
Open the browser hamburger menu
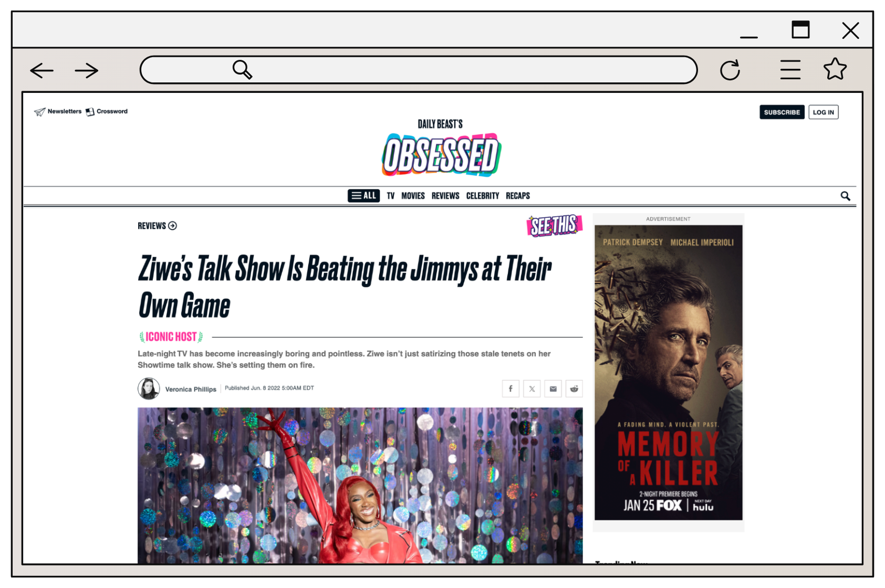pos(789,69)
